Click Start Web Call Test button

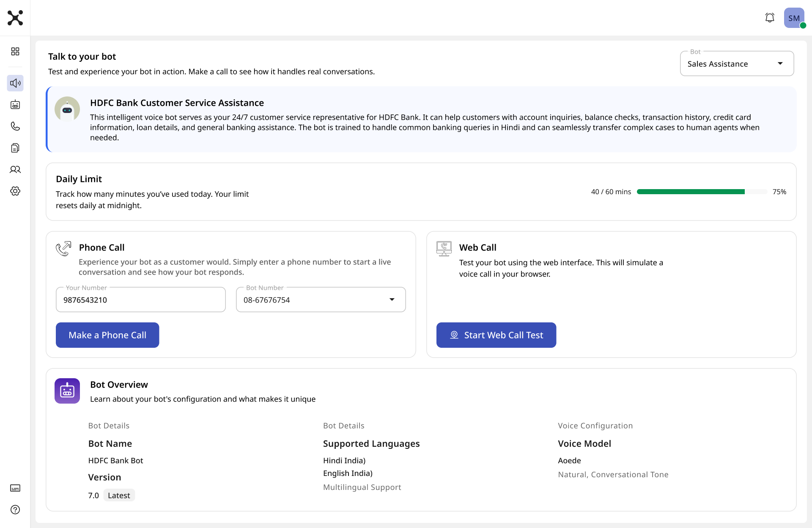(496, 335)
